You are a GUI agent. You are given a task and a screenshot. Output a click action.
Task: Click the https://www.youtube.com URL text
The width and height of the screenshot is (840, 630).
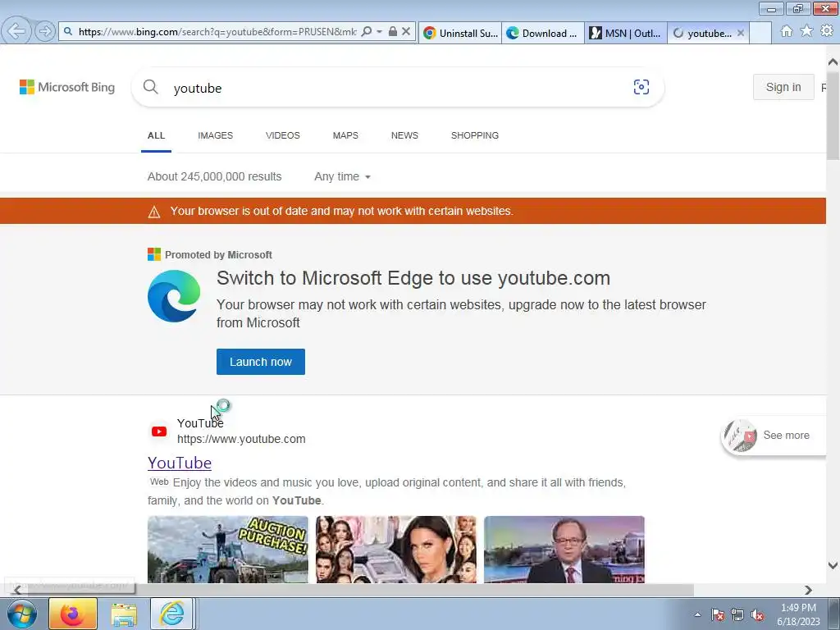point(241,440)
